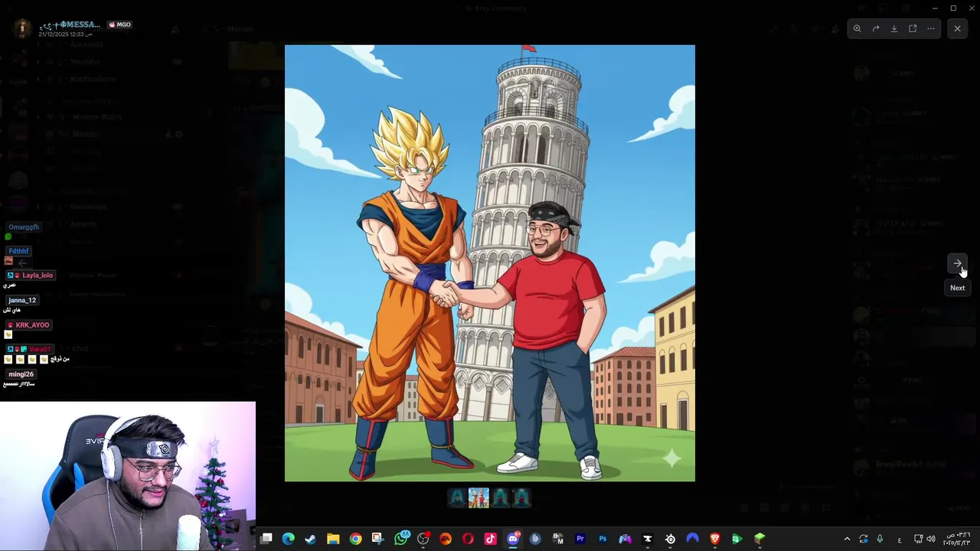Click chat username KRK_AYOO
The height and width of the screenshot is (551, 980).
(32, 325)
